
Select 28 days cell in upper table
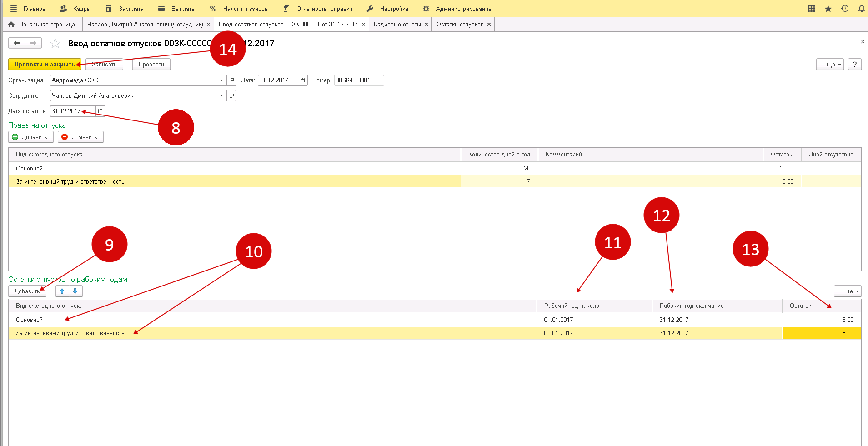click(x=499, y=169)
